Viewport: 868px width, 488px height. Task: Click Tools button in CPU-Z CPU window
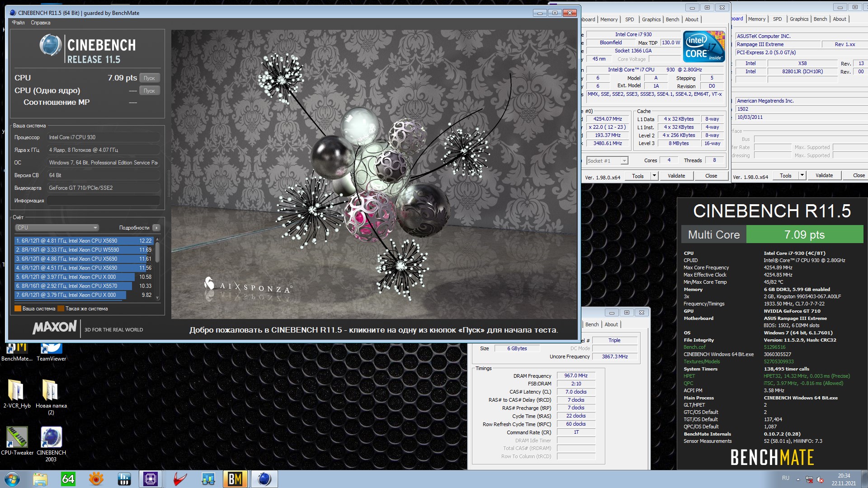pos(638,176)
